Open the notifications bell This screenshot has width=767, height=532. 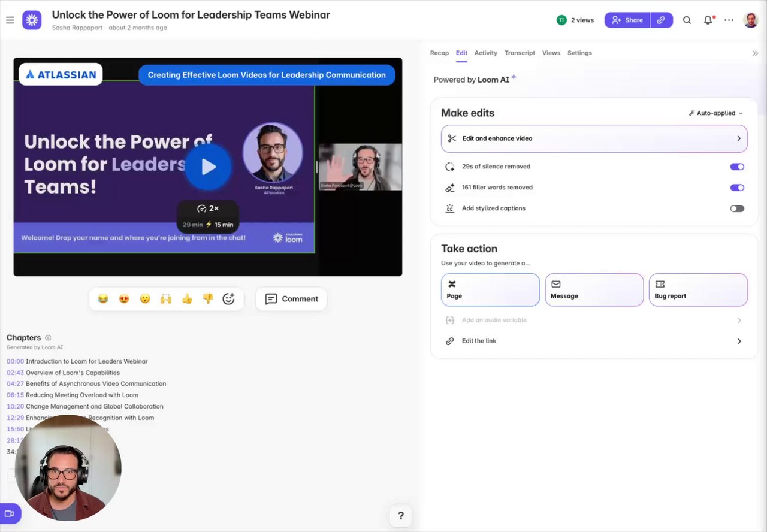click(x=708, y=20)
